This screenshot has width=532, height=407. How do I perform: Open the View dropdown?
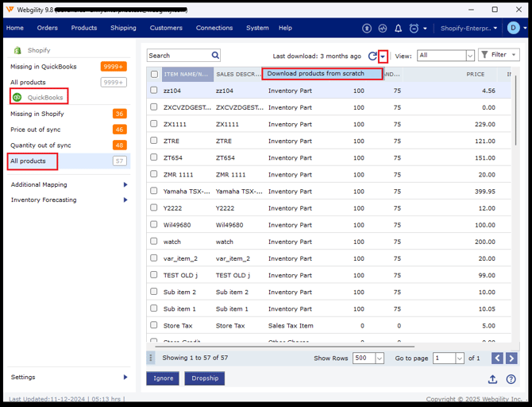[446, 56]
